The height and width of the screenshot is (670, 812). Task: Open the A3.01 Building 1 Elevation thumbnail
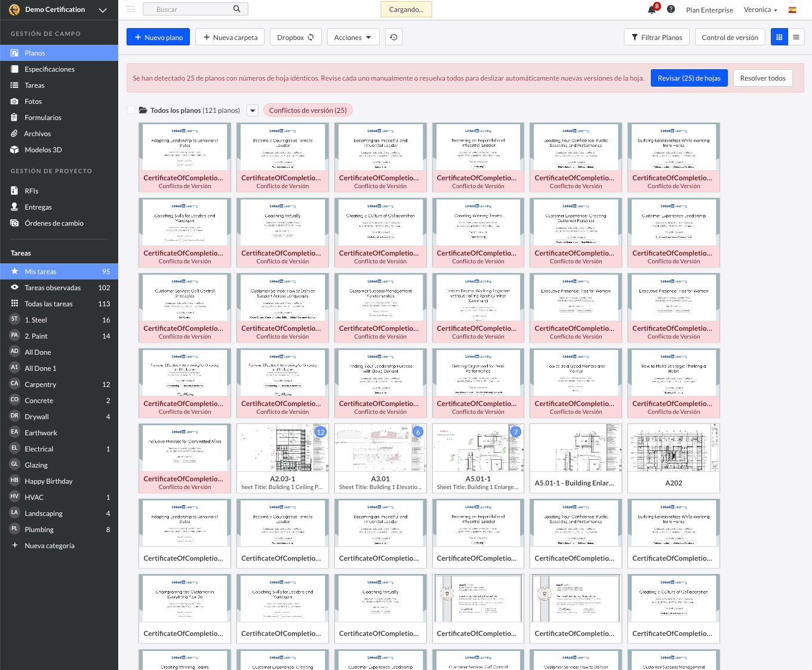[380, 458]
